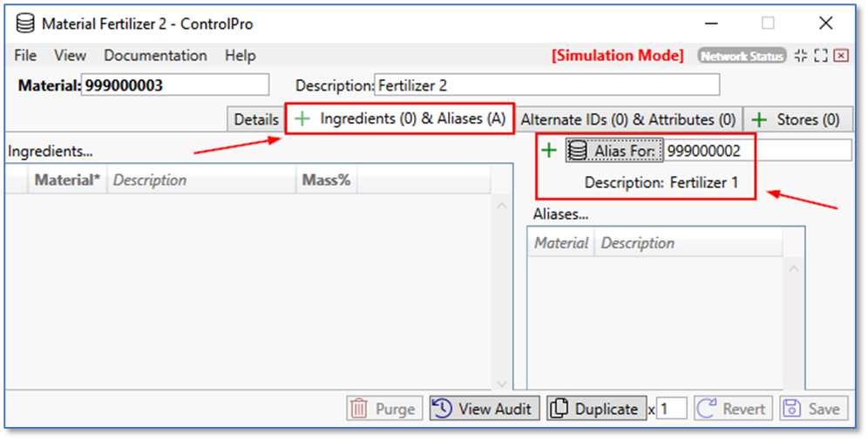Duplicate the current material
Viewport: 868px width, 440px height.
coord(597,409)
